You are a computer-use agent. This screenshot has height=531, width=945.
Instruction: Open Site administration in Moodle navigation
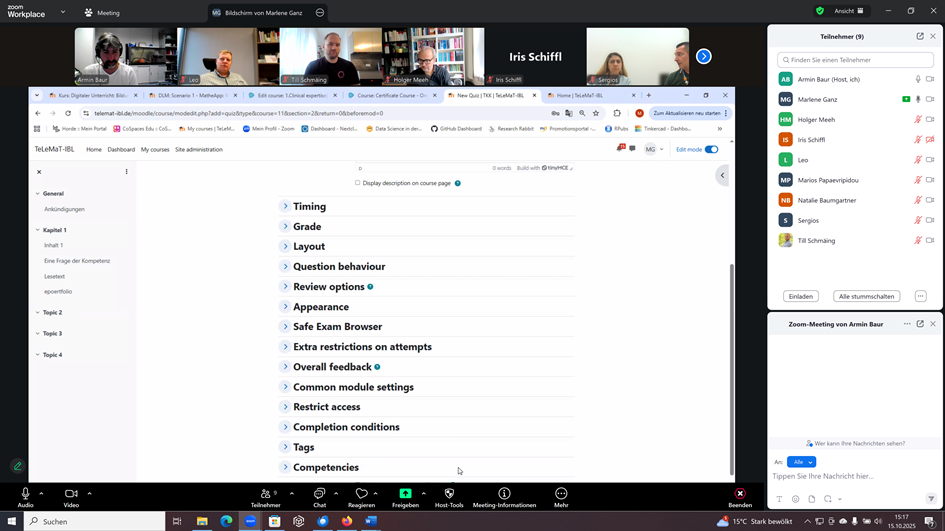click(x=199, y=149)
